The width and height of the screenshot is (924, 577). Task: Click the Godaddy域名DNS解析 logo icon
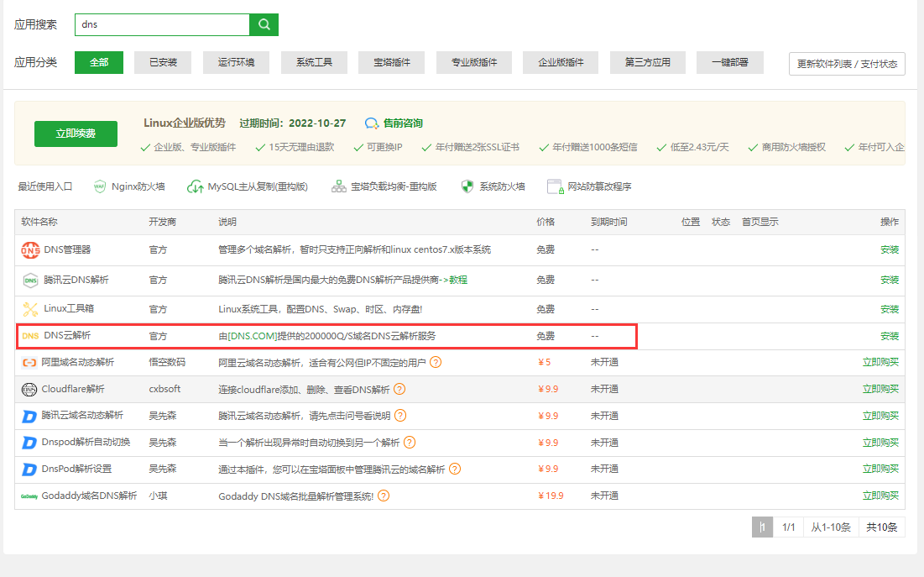click(x=29, y=496)
